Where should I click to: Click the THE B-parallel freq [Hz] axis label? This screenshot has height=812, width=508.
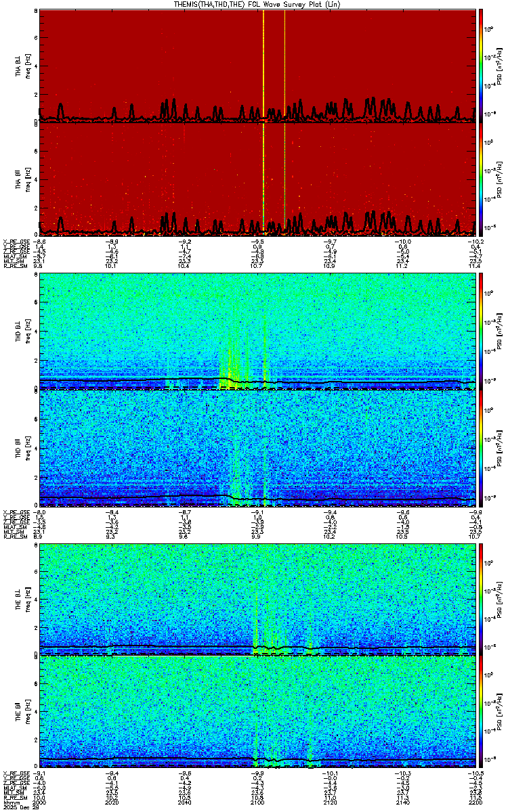click(x=26, y=711)
